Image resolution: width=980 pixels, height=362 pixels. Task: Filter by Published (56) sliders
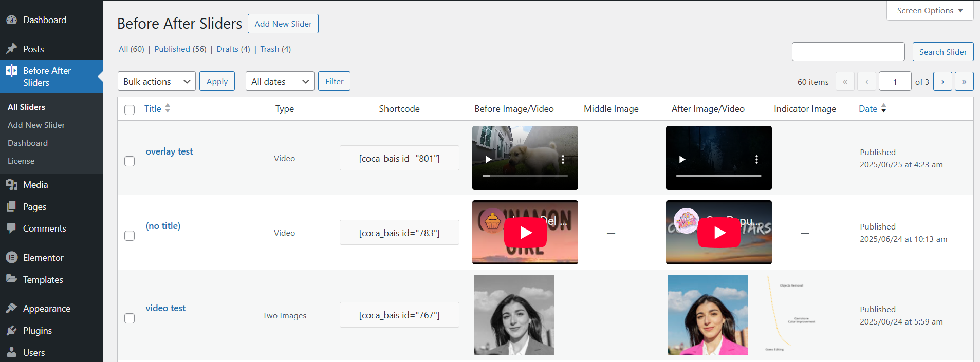(180, 49)
